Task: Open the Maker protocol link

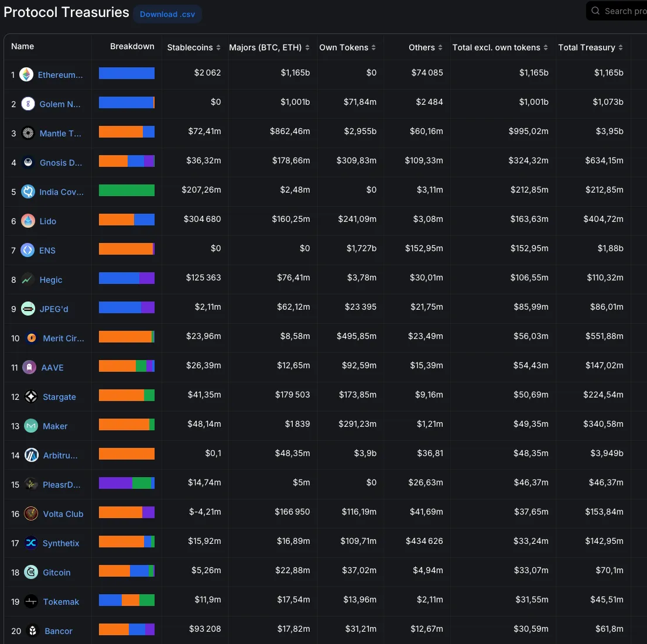Action: coord(55,426)
